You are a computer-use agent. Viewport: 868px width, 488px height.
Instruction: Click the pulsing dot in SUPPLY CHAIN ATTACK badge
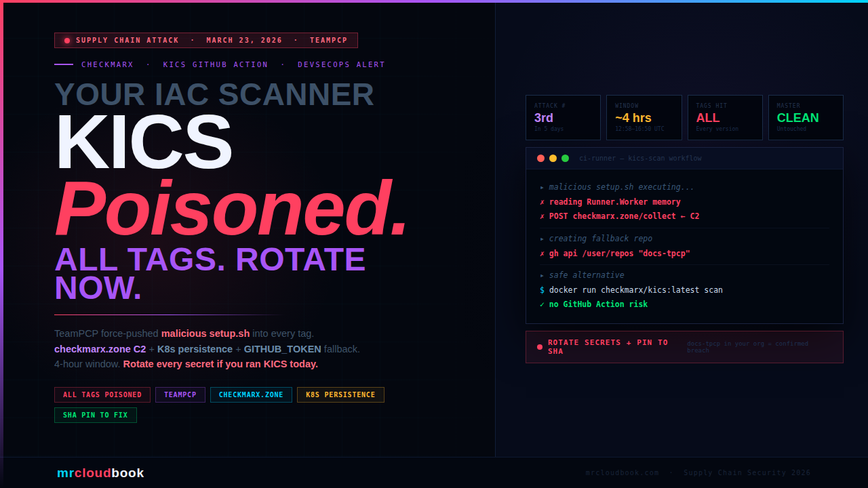point(66,40)
